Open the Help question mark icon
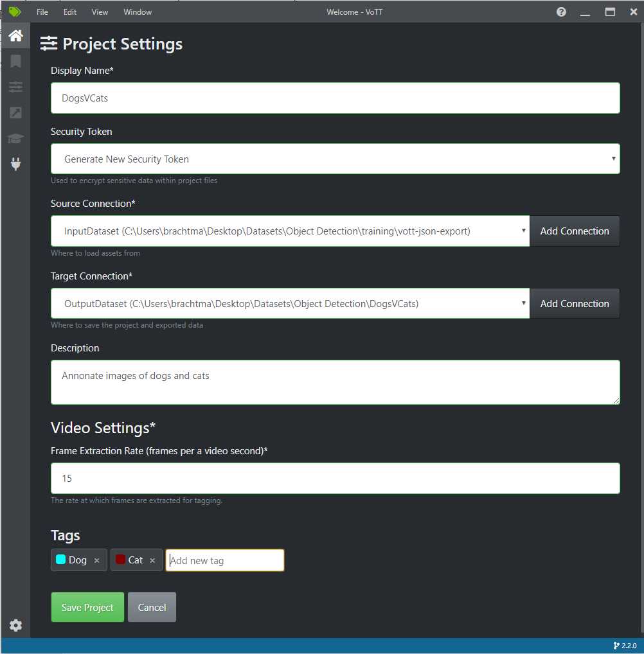 (561, 12)
